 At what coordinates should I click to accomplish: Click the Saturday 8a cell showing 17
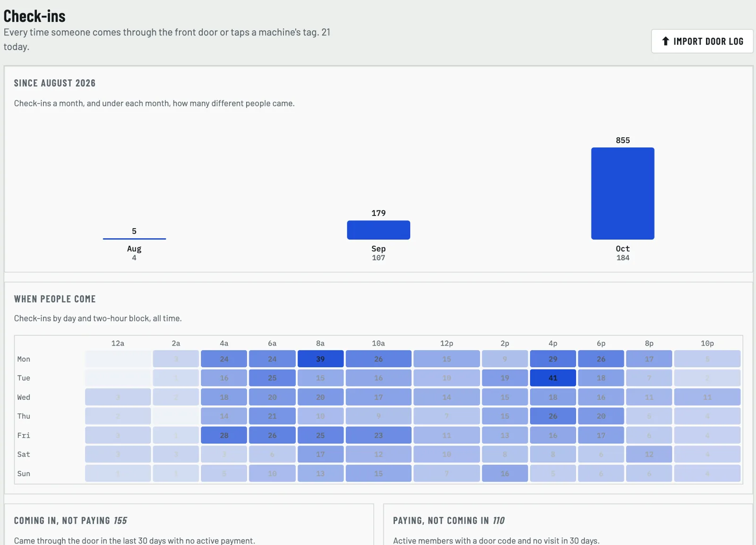click(320, 454)
